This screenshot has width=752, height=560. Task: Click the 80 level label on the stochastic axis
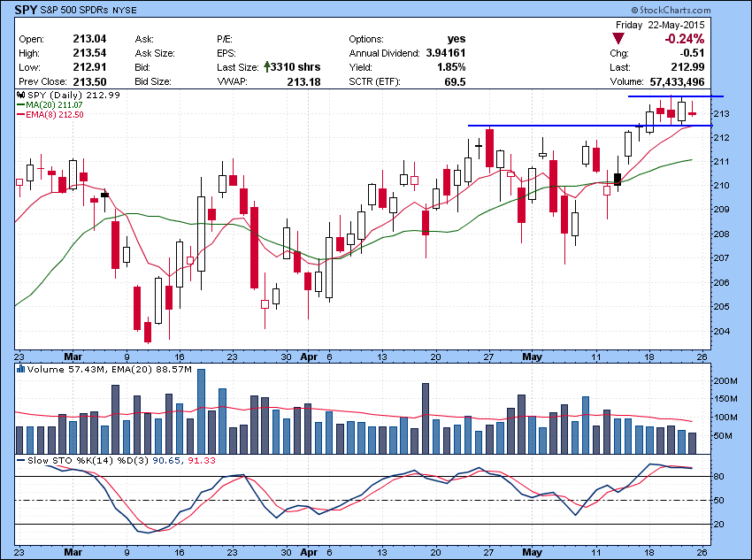[x=719, y=476]
